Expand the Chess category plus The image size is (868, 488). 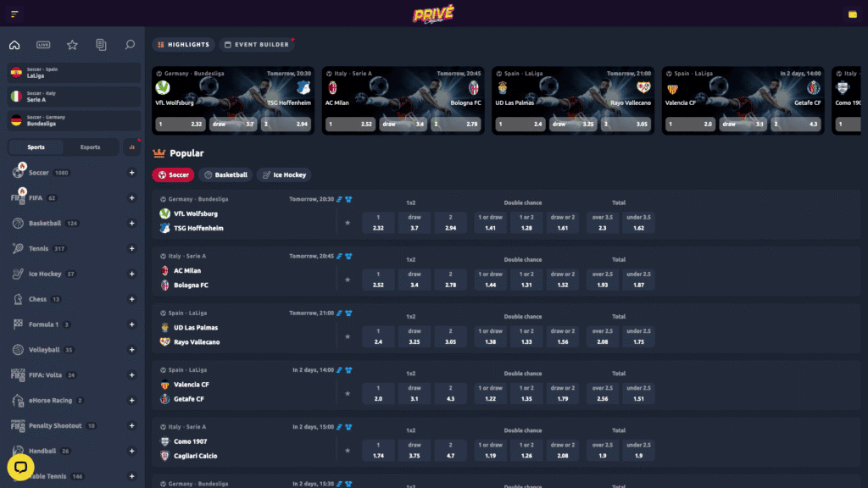point(131,299)
